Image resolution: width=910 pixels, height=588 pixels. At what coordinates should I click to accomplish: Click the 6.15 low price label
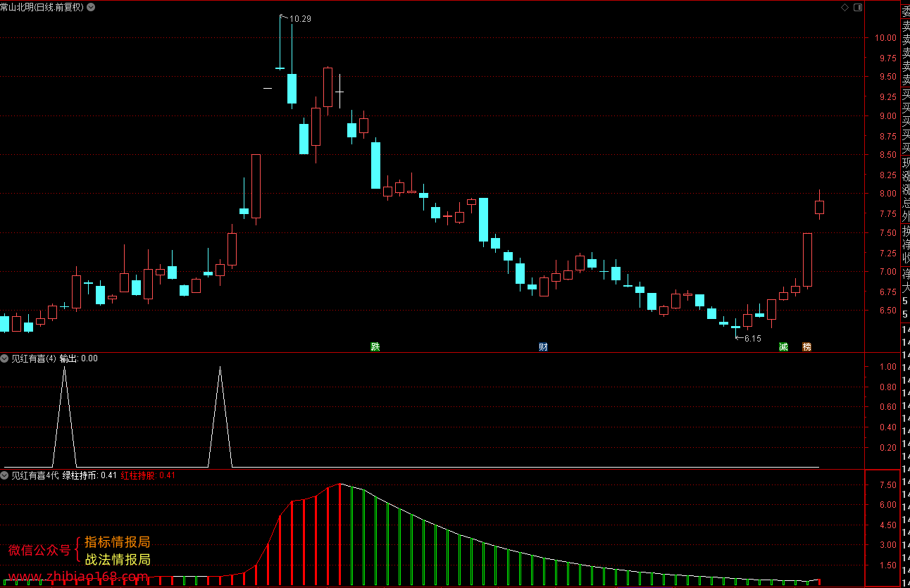point(753,339)
